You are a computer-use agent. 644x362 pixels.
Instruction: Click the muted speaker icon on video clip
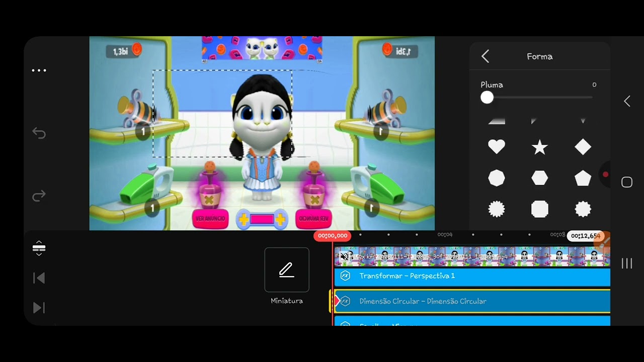(x=345, y=256)
